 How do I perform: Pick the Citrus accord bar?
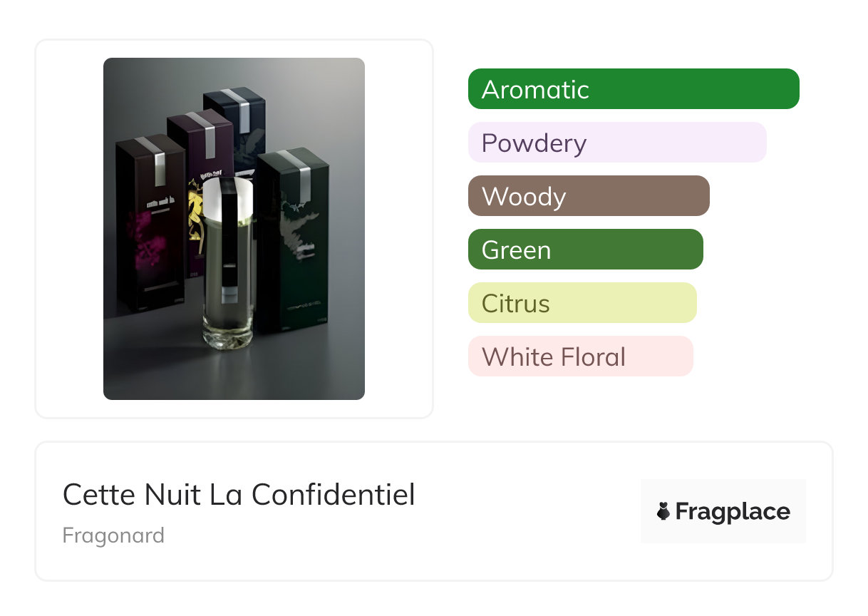coord(582,303)
